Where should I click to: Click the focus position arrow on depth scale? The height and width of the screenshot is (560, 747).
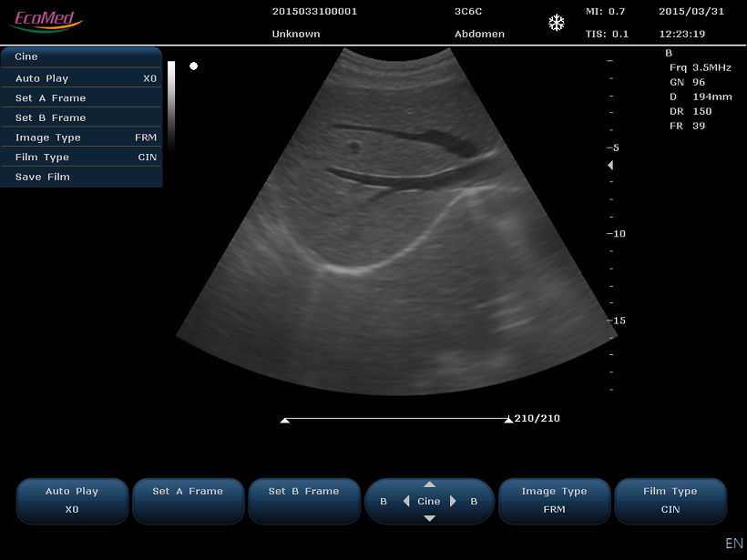pos(610,165)
